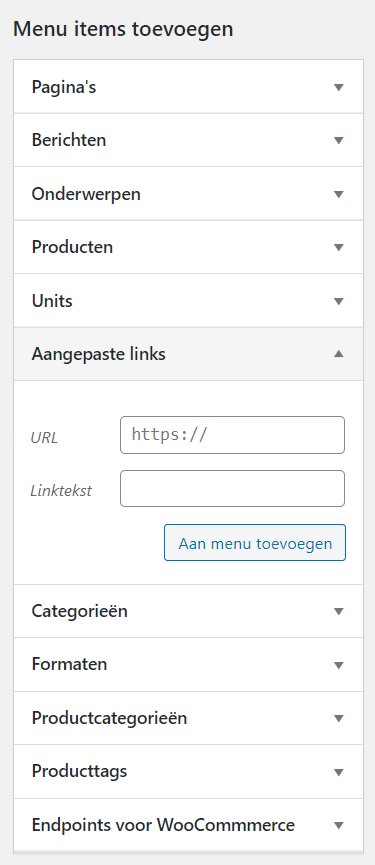Screen dimensions: 375x865
Task: Open the Onderwerpen panel title
Action: [86, 194]
